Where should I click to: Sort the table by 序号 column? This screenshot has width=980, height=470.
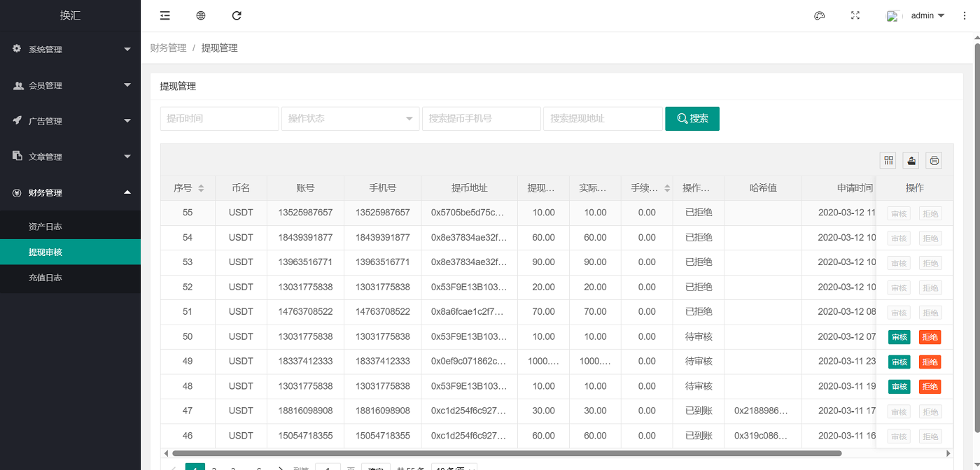[201, 188]
